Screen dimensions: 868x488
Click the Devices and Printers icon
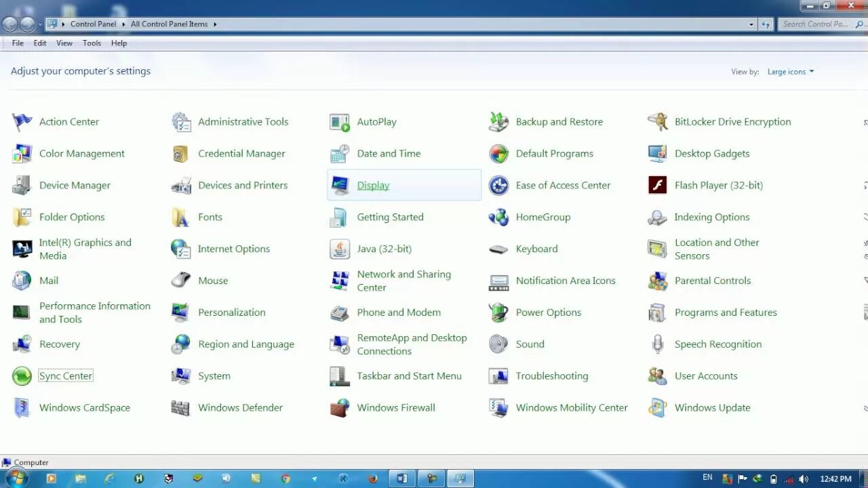point(181,186)
